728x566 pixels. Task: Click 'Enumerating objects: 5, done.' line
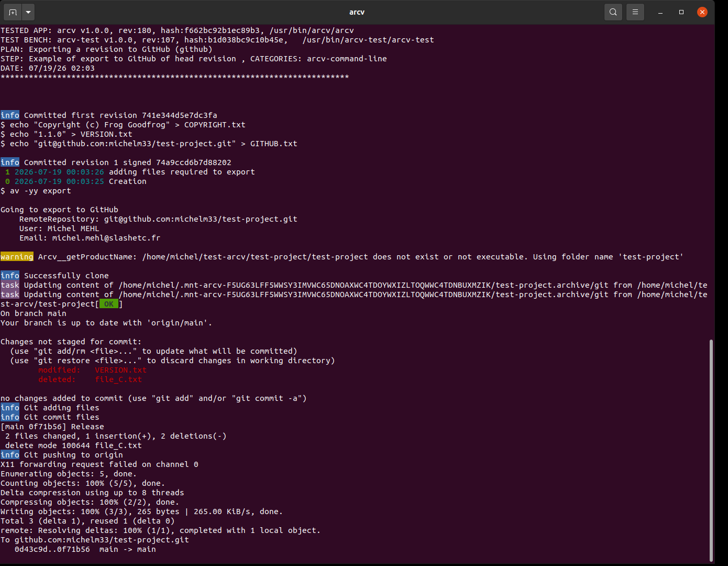[69, 474]
